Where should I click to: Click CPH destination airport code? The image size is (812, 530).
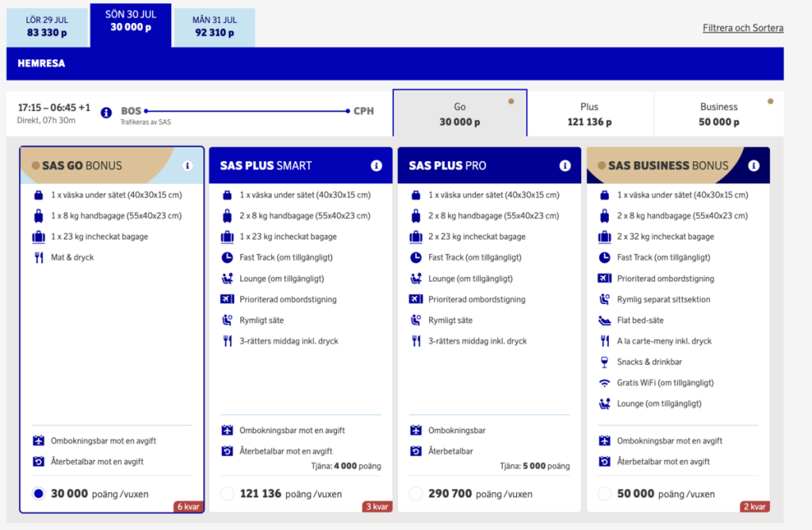coord(363,111)
